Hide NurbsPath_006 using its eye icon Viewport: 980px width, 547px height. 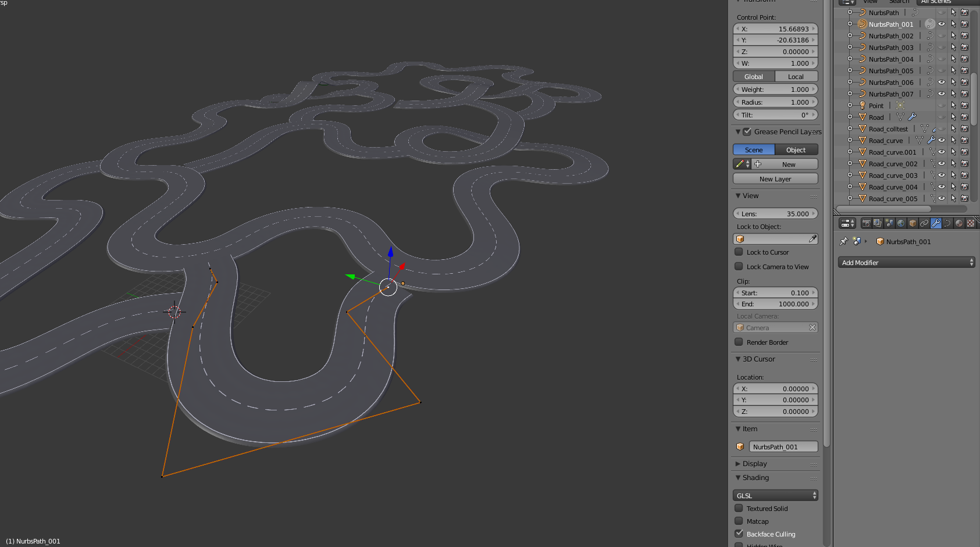pos(942,82)
